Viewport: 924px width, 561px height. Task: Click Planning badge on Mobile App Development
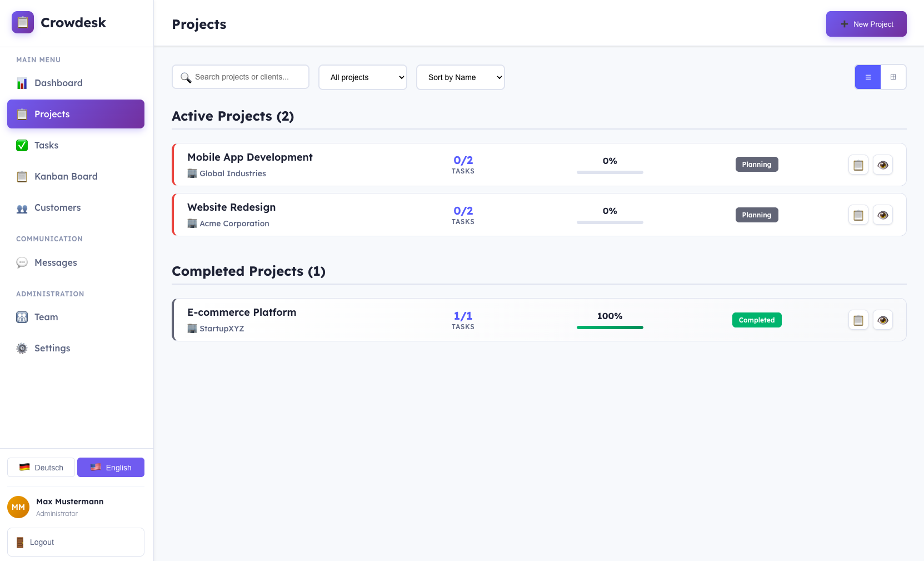(757, 165)
